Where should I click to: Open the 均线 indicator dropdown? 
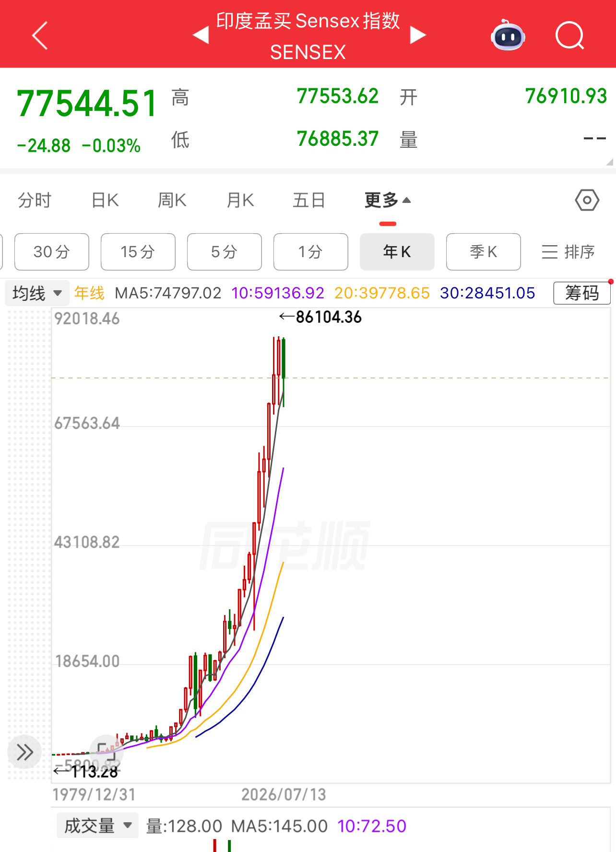[37, 293]
